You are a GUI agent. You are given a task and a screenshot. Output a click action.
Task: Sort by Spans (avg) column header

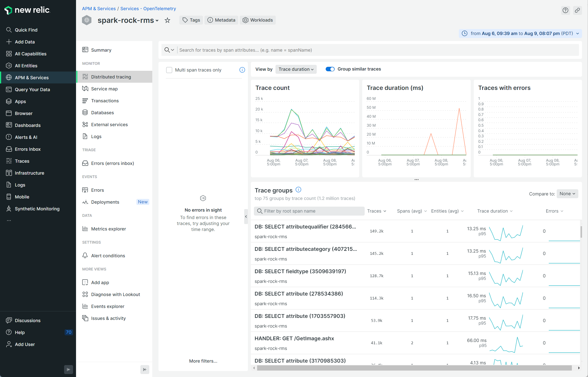point(412,211)
